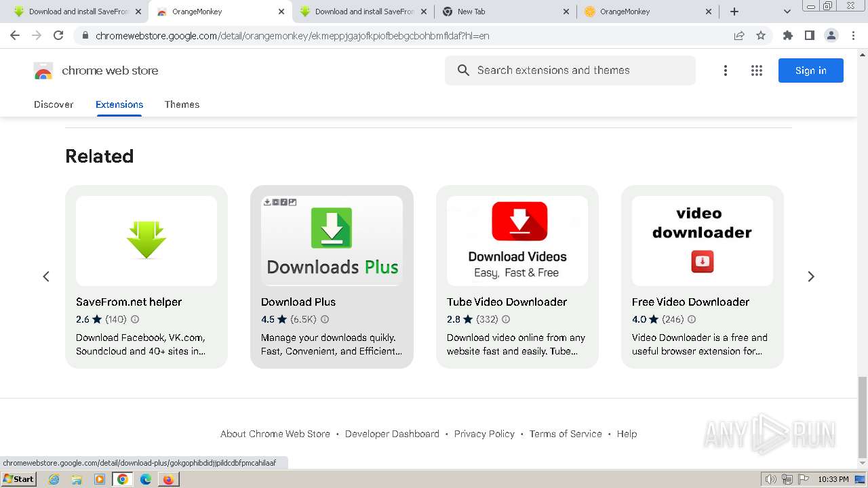868x488 pixels.
Task: Open the Windows Start menu
Action: 18,479
